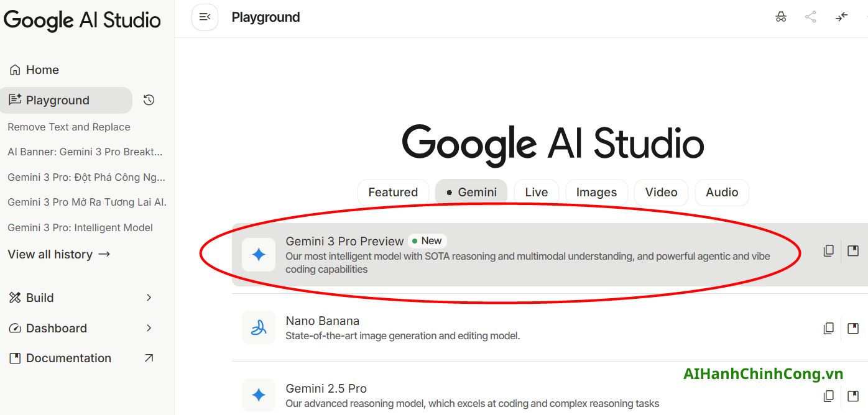Open Gemini 3 Pro Preview details panel icon
The height and width of the screenshot is (415, 868).
click(853, 251)
